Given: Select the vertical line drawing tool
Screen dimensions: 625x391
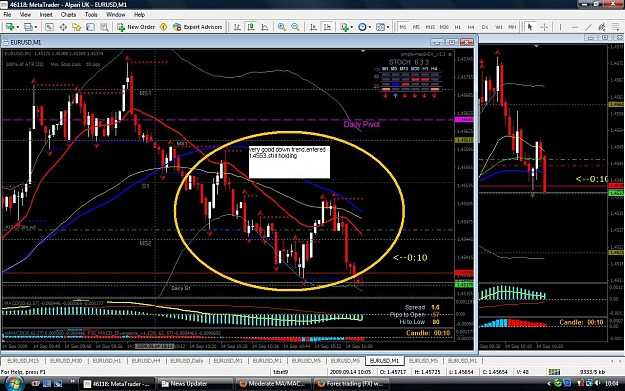Looking at the screenshot, I should [x=560, y=27].
